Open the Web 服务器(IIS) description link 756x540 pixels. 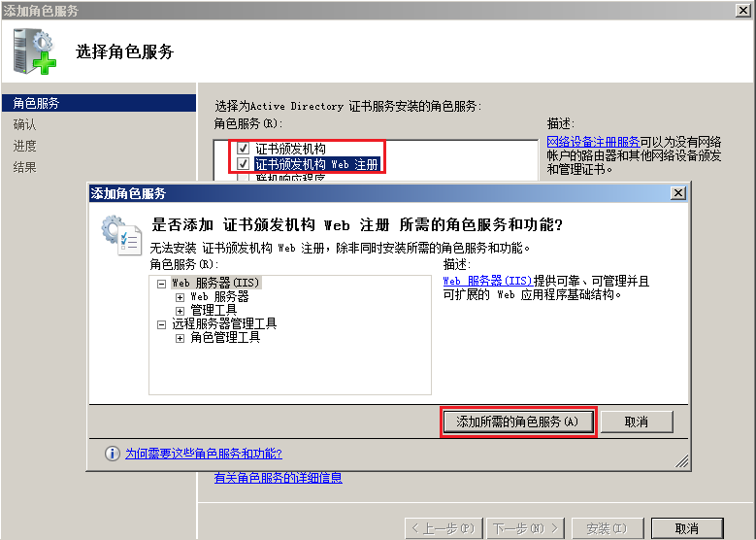(487, 281)
